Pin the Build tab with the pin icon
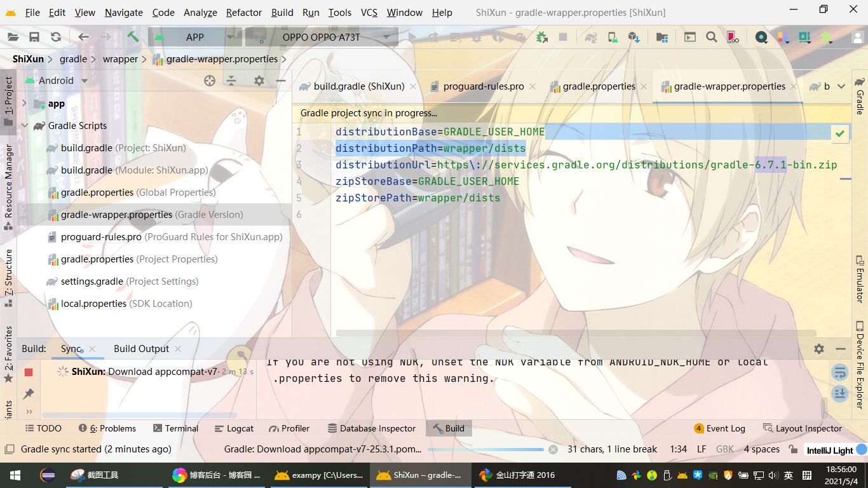Screen dimensions: 868x488 (x=28, y=394)
